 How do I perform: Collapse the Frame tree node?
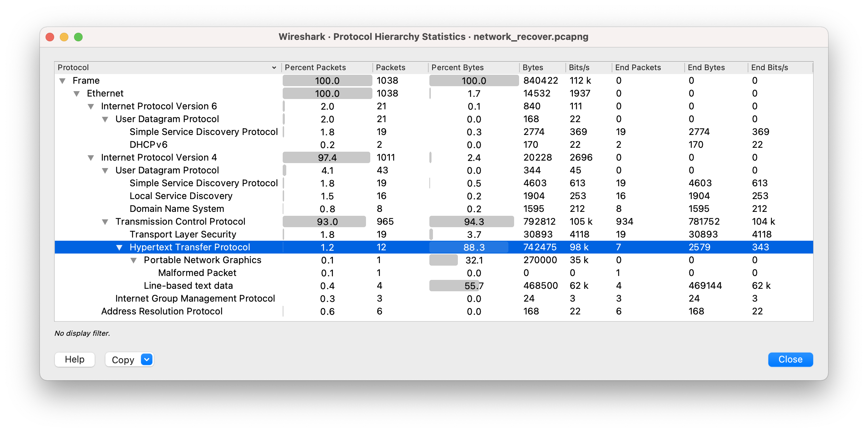(62, 81)
